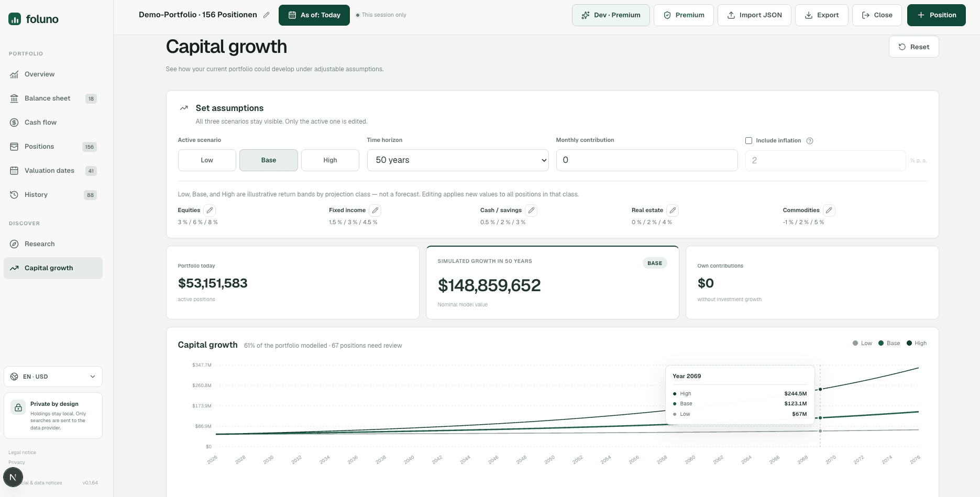Click the Base data point at 2069
This screenshot has width=980, height=497.
point(820,418)
